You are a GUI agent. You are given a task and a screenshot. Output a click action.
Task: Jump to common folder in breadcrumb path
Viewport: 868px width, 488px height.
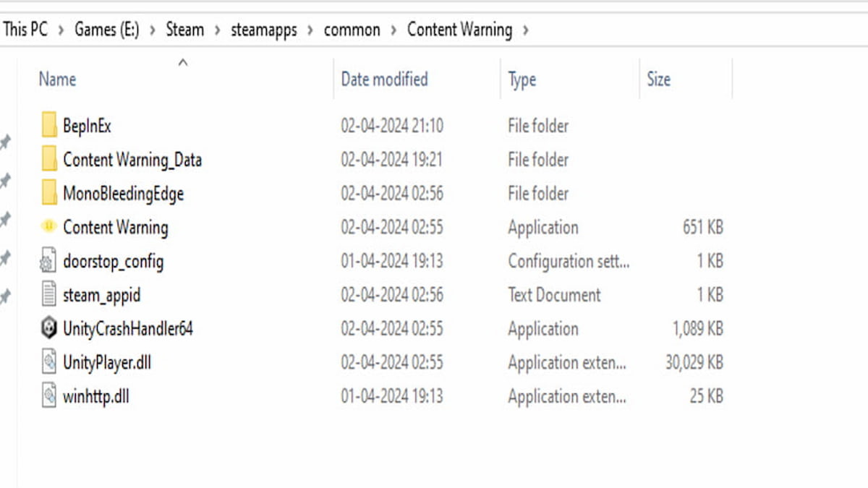[x=352, y=30]
